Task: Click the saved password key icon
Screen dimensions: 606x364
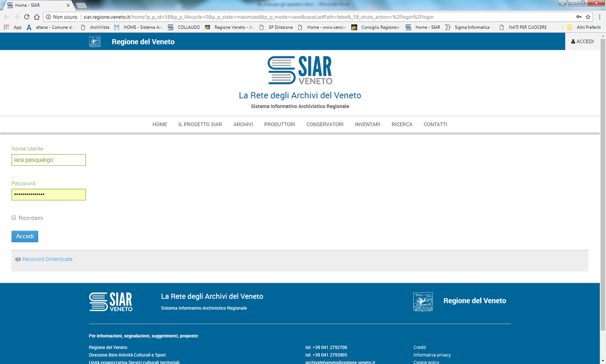Action: [578, 17]
